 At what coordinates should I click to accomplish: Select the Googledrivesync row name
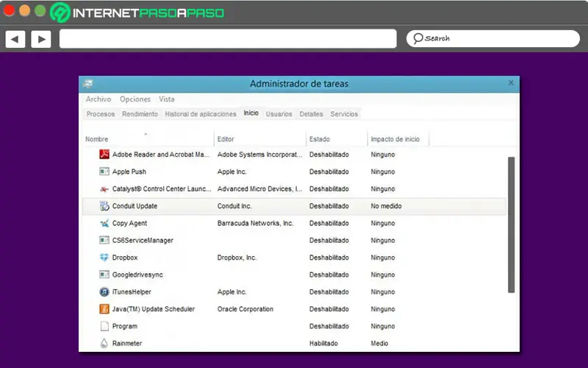point(137,275)
